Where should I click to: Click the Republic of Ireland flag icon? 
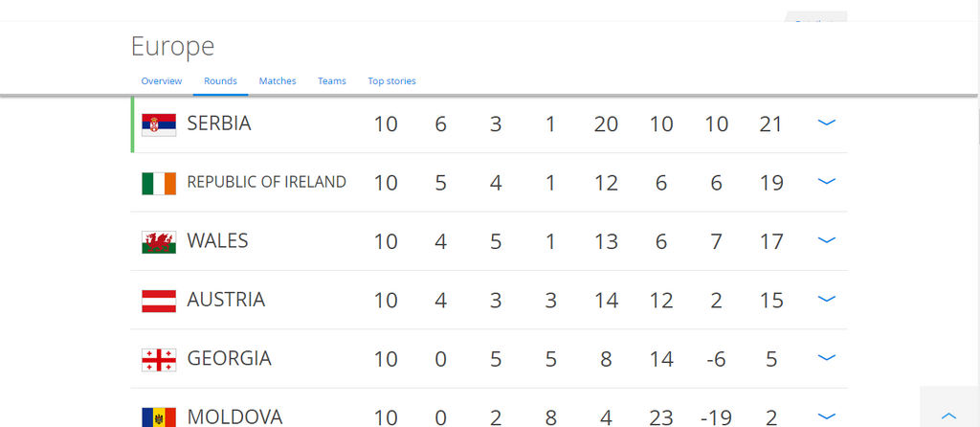click(x=159, y=184)
